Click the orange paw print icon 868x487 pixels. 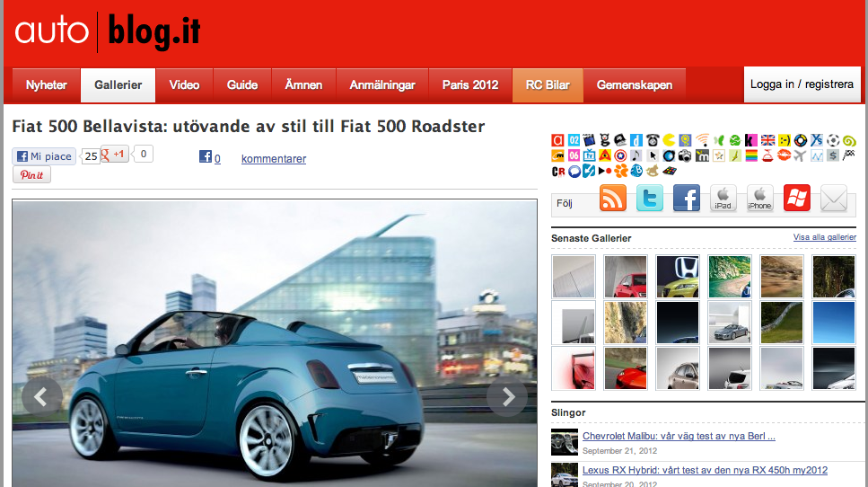[x=620, y=172]
